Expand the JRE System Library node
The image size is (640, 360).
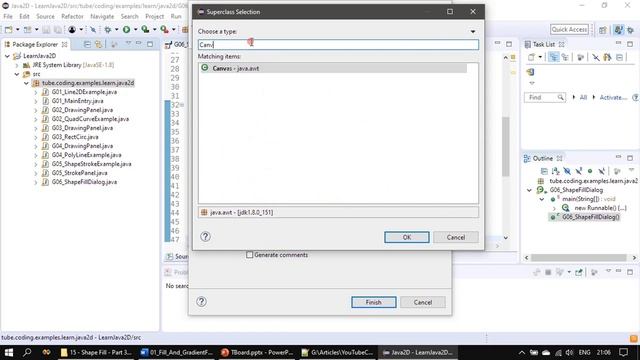[x=17, y=65]
